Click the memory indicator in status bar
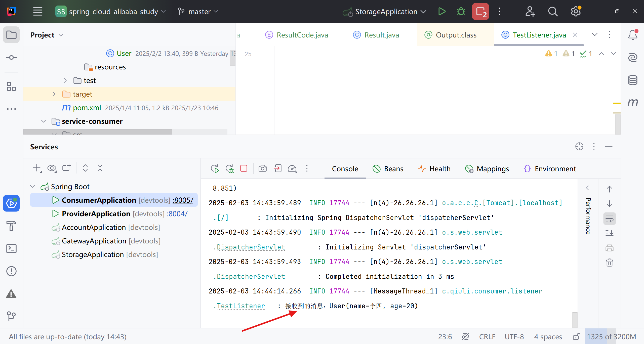Viewport: 644px width, 344px height. click(611, 336)
